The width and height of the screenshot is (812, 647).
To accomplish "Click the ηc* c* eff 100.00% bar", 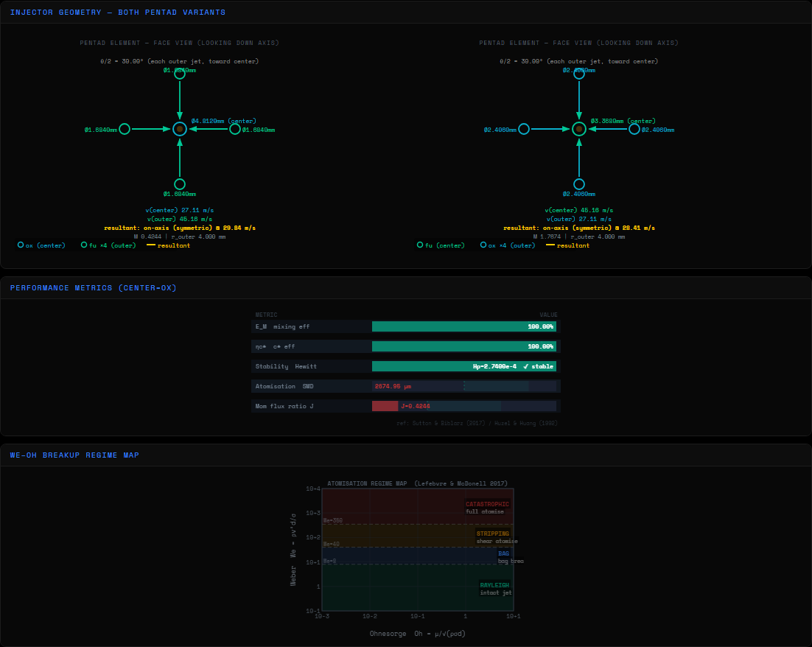I will click(x=464, y=346).
